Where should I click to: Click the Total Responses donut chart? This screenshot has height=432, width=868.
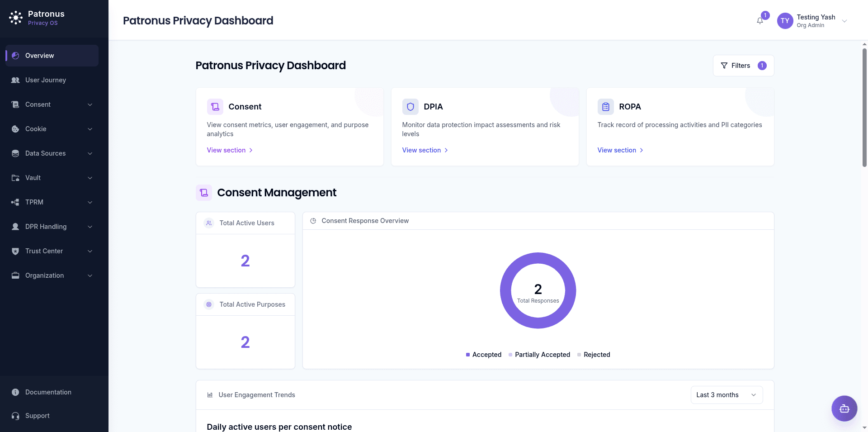(x=538, y=290)
